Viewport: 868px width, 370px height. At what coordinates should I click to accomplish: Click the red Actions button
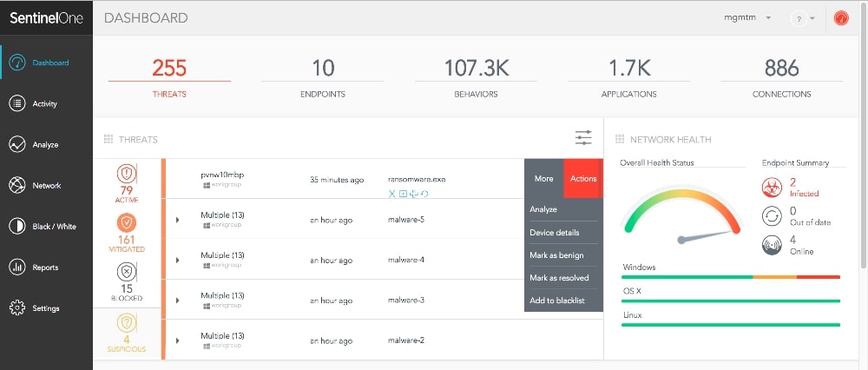(x=583, y=179)
